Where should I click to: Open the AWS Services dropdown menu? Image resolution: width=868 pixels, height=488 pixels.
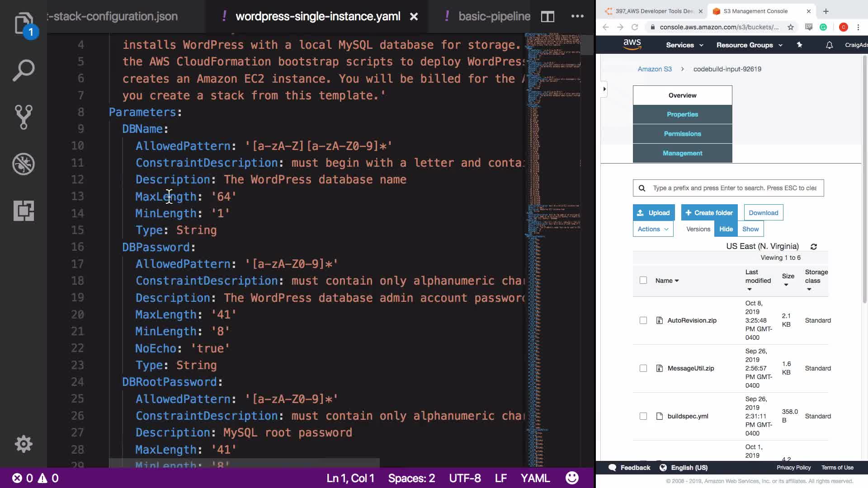pos(684,45)
